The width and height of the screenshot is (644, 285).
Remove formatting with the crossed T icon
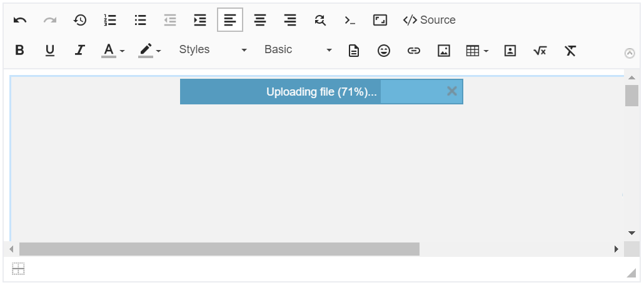(570, 50)
